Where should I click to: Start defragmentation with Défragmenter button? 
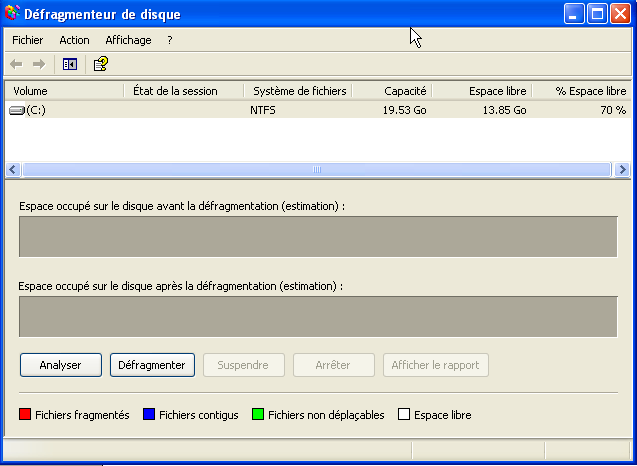pyautogui.click(x=152, y=365)
